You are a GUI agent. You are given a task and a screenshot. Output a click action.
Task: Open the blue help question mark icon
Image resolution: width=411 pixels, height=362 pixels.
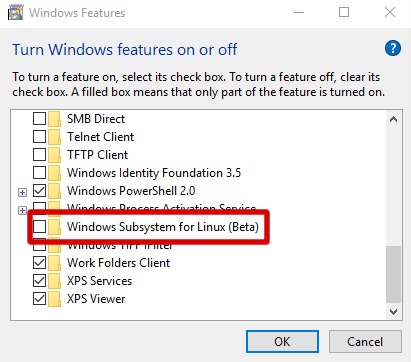[393, 48]
